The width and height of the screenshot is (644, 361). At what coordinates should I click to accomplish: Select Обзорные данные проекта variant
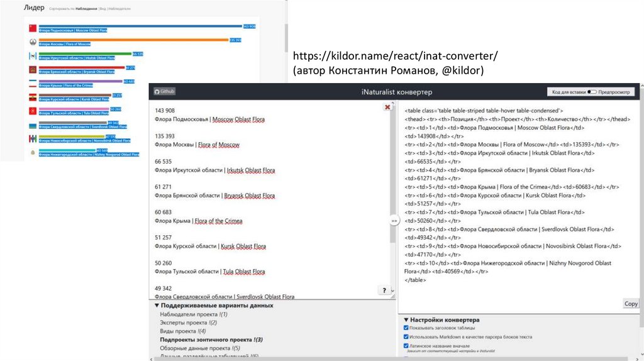point(199,348)
